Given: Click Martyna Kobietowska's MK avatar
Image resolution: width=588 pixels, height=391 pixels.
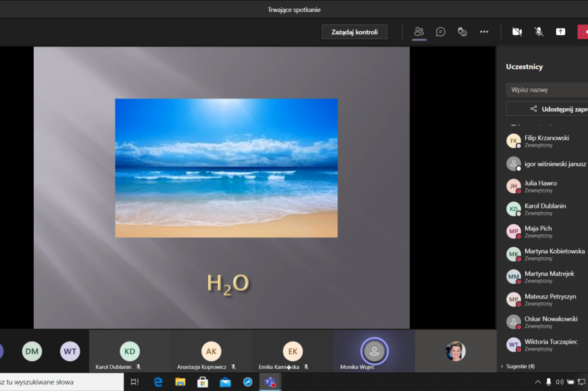Looking at the screenshot, I should click(514, 255).
